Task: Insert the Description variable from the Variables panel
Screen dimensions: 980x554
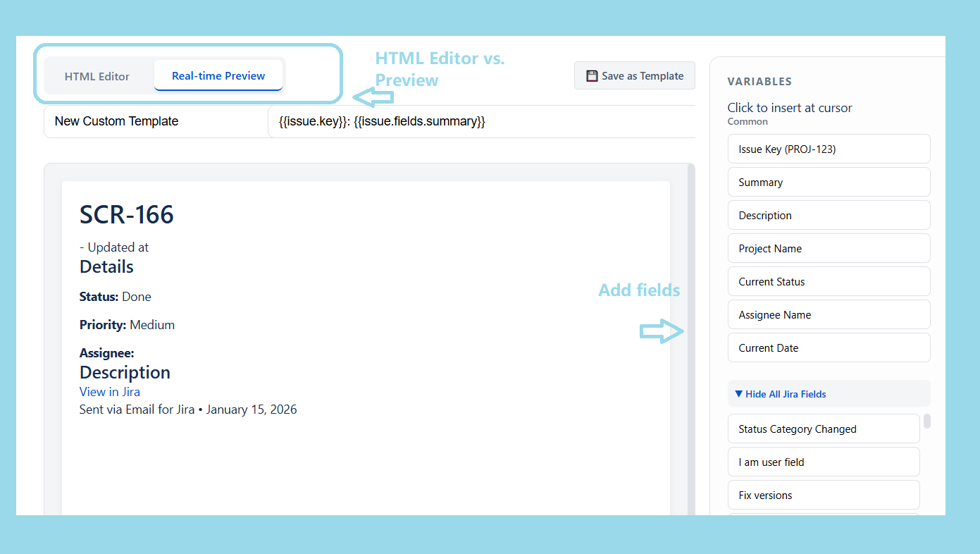Action: [829, 215]
